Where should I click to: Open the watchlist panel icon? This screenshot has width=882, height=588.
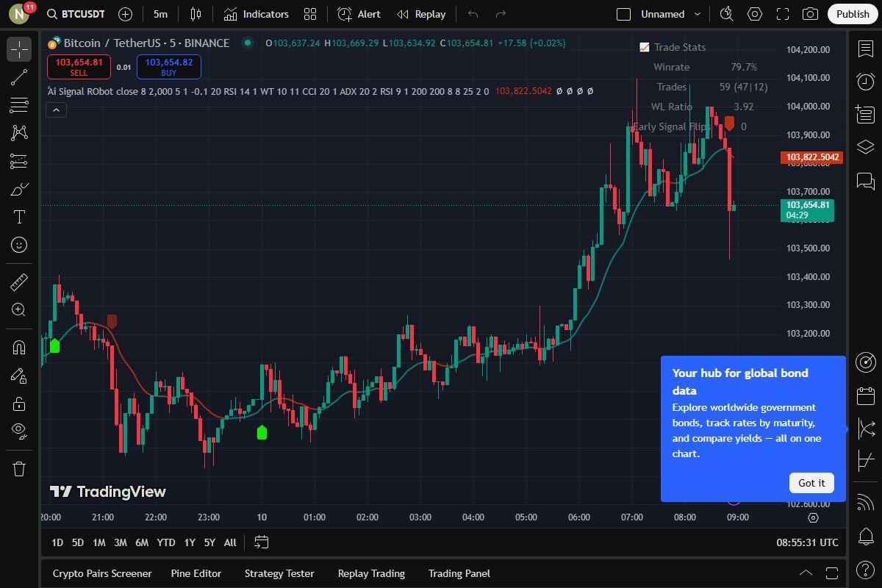point(865,49)
